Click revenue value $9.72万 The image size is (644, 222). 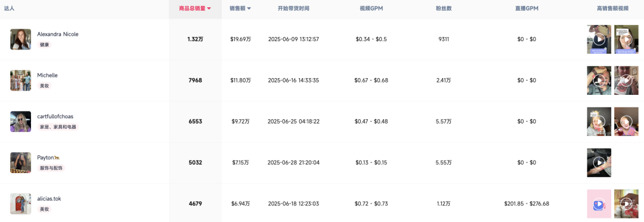click(x=240, y=121)
